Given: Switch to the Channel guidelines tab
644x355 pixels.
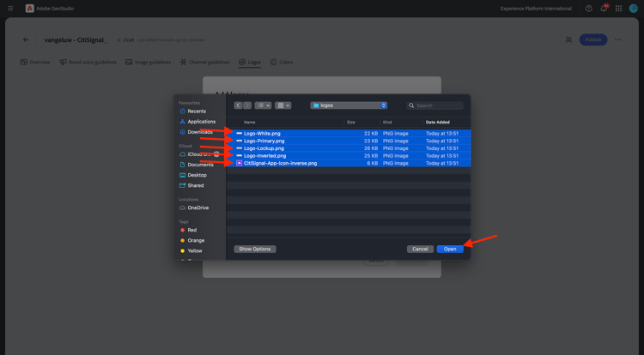Looking at the screenshot, I should 204,63.
